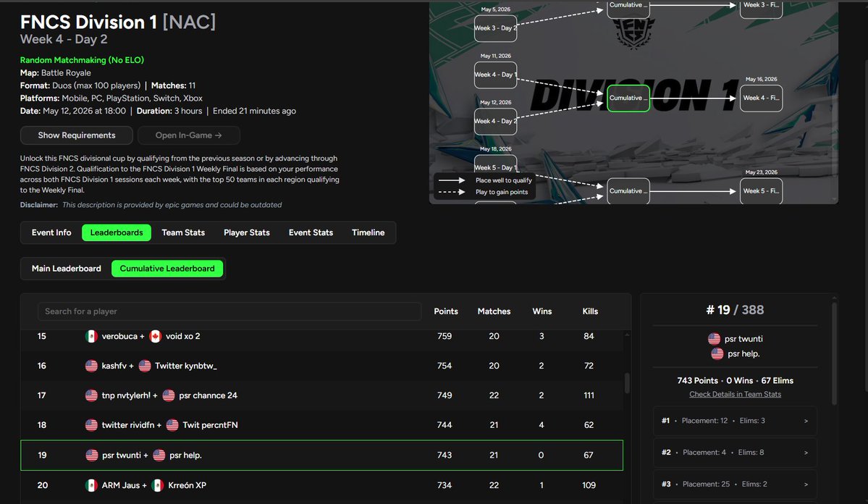Open the Week 4 - Fi... final bracket node

pos(761,98)
